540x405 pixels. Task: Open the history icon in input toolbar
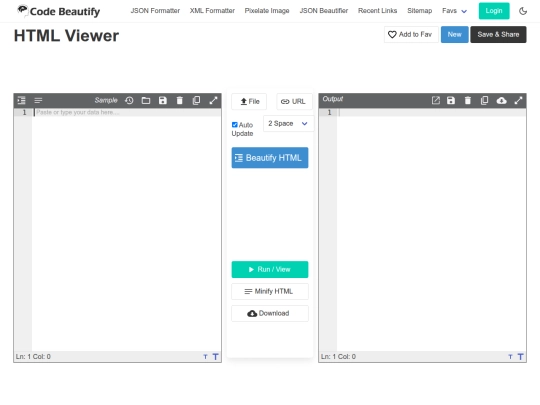[x=129, y=100]
